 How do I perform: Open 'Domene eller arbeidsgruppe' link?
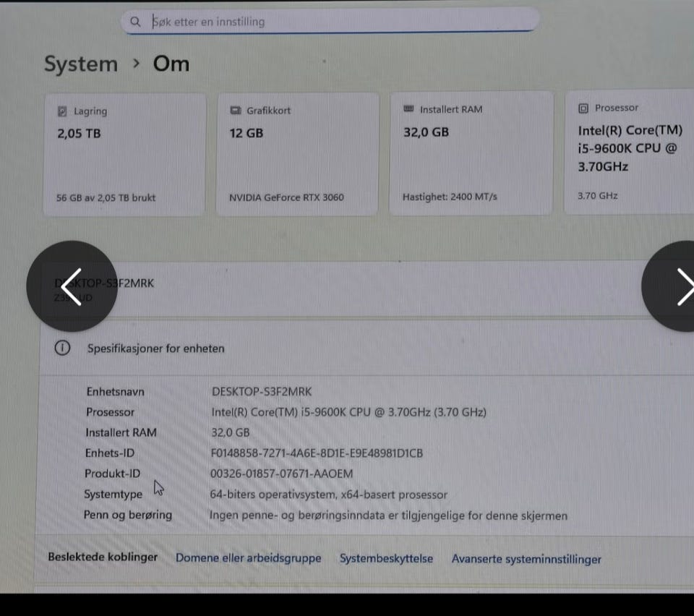tap(248, 558)
